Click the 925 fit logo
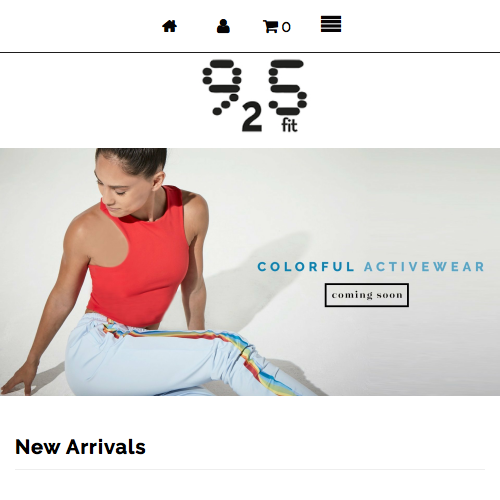Viewport: 500px width, 500px height. (x=255, y=96)
